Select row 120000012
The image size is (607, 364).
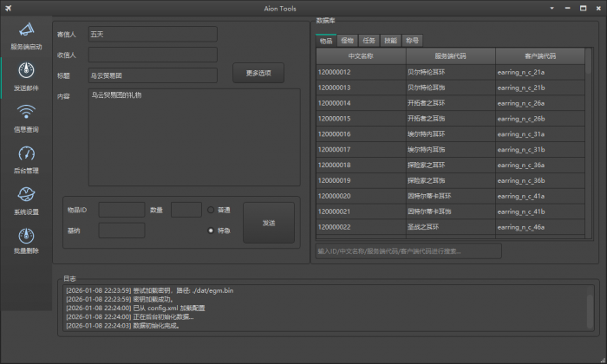coord(450,72)
